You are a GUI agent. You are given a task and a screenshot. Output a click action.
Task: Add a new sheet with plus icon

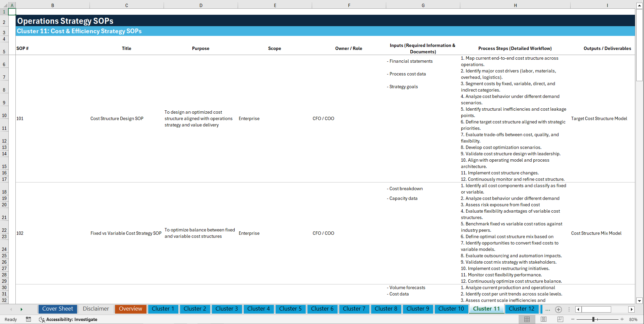click(x=559, y=309)
